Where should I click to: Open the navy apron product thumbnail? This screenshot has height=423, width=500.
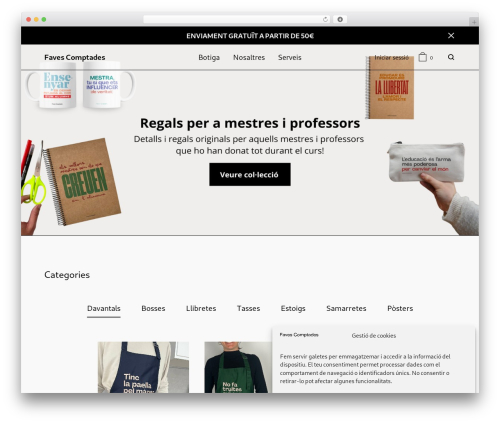(x=143, y=367)
